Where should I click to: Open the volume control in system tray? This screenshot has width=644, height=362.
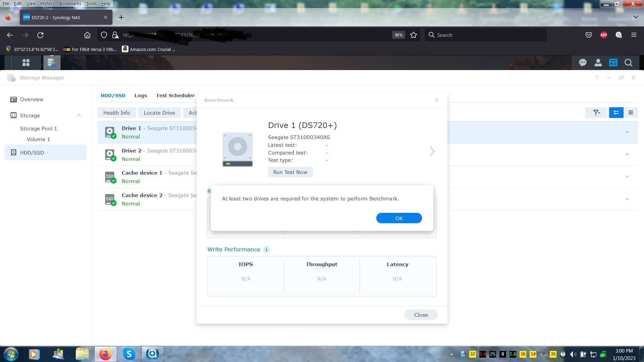pyautogui.click(x=573, y=354)
